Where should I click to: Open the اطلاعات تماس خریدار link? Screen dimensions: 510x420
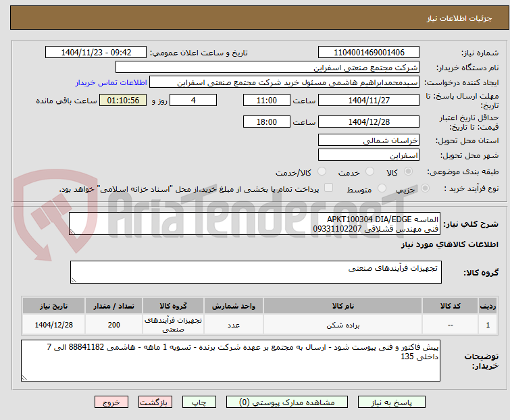point(111,82)
